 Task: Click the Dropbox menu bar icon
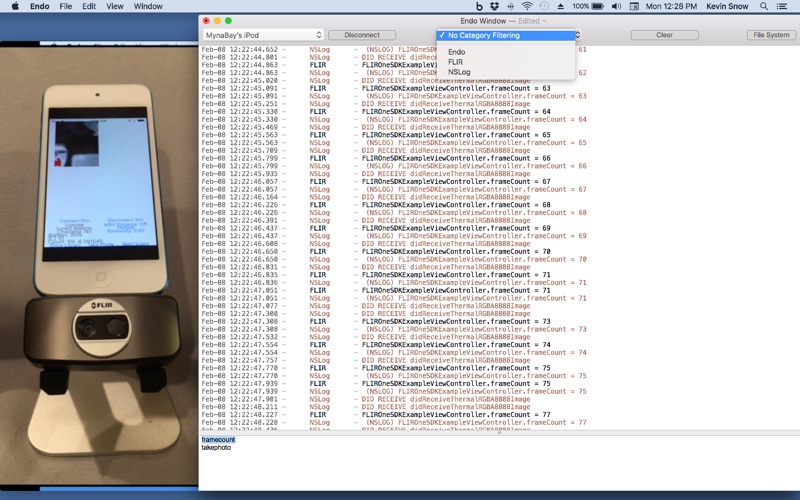click(x=494, y=6)
